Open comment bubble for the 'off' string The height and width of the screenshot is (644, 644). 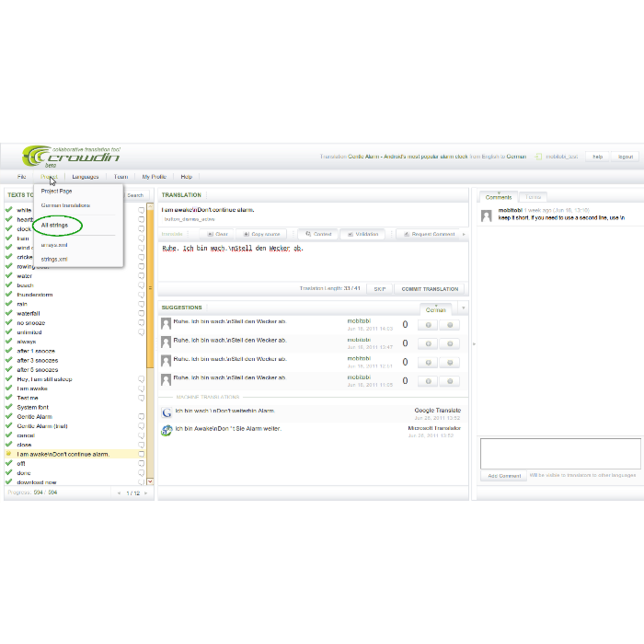(141, 463)
